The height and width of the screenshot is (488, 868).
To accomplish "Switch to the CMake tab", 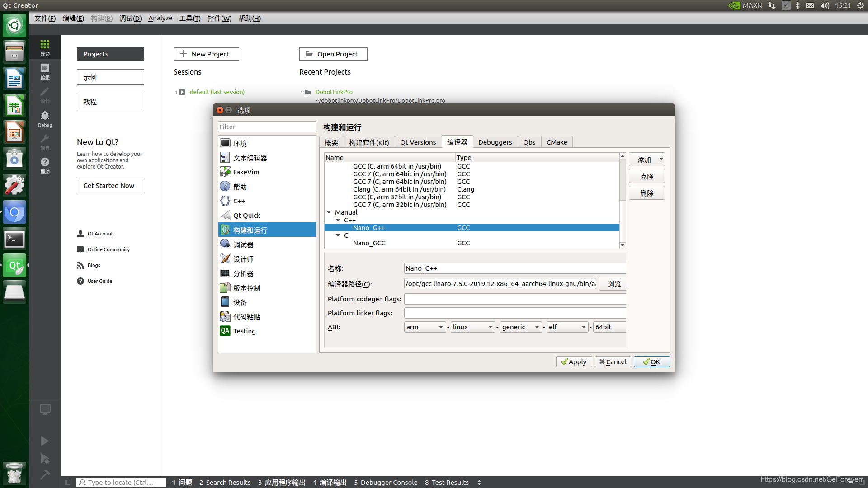I will pos(556,142).
